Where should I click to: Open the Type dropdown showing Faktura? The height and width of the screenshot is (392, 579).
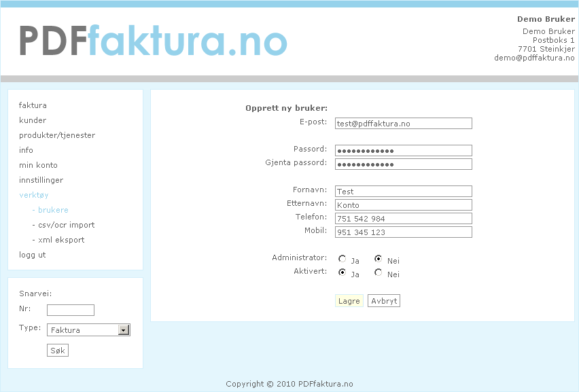click(88, 330)
